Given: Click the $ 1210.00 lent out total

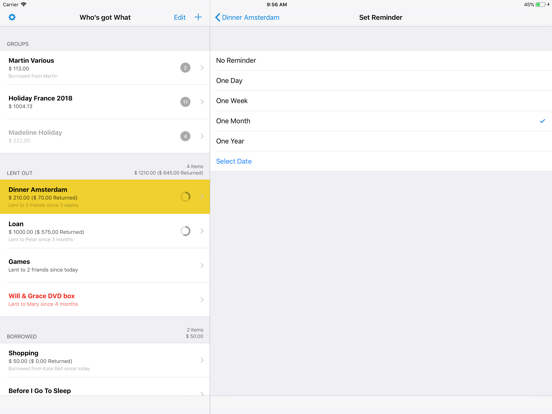Looking at the screenshot, I should (x=169, y=173).
